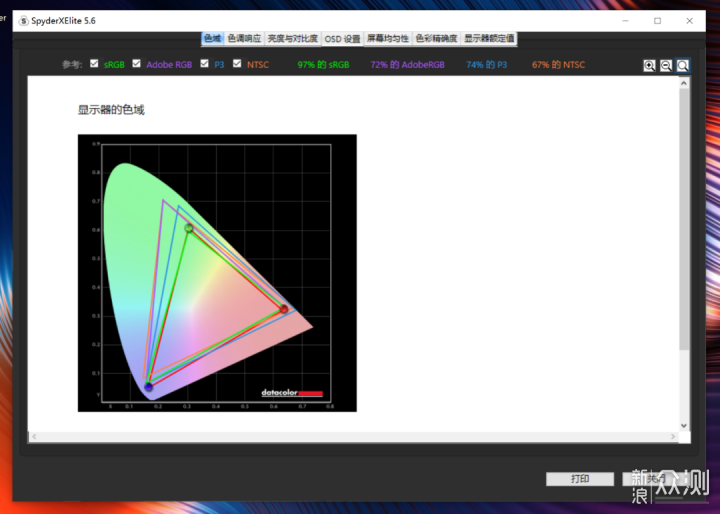Uncheck the Adobe RGB reference checkbox
Screen dimensions: 720x514
point(136,63)
